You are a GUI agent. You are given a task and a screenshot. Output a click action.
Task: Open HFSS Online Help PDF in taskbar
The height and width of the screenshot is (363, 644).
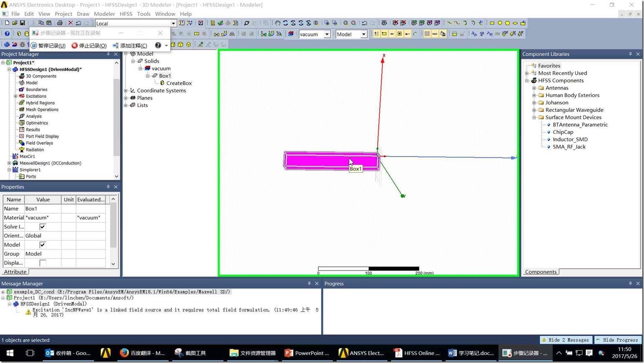pyautogui.click(x=417, y=353)
